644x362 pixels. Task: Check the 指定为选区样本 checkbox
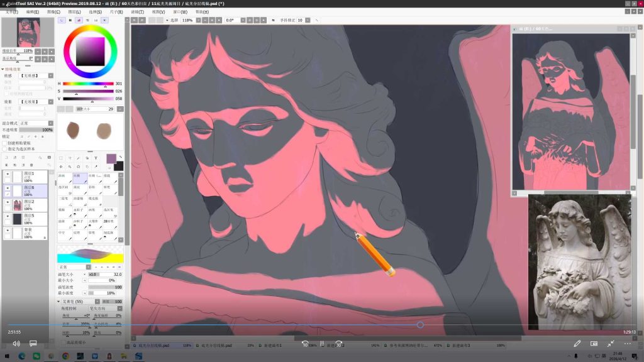[5, 148]
